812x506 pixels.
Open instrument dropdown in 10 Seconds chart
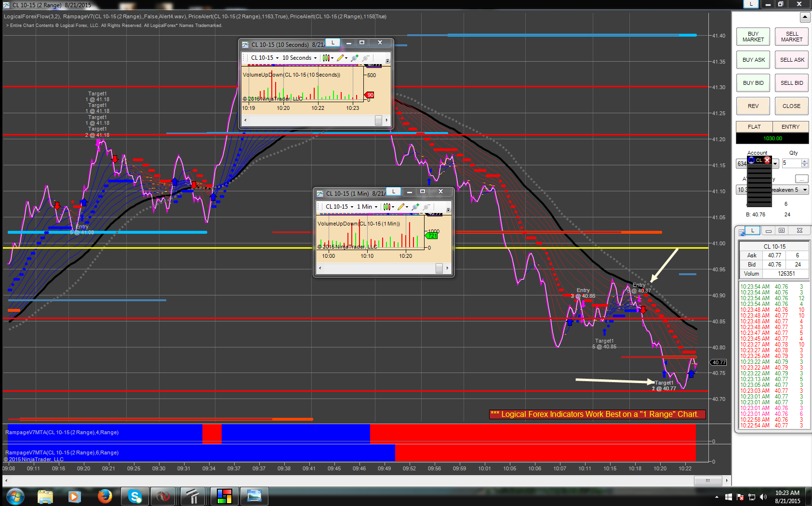point(265,58)
